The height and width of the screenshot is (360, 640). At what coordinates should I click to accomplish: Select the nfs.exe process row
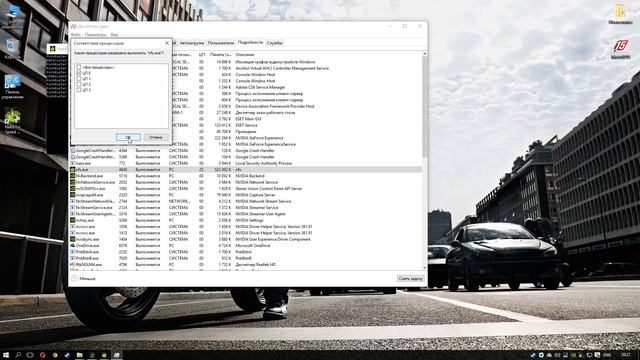(x=246, y=169)
